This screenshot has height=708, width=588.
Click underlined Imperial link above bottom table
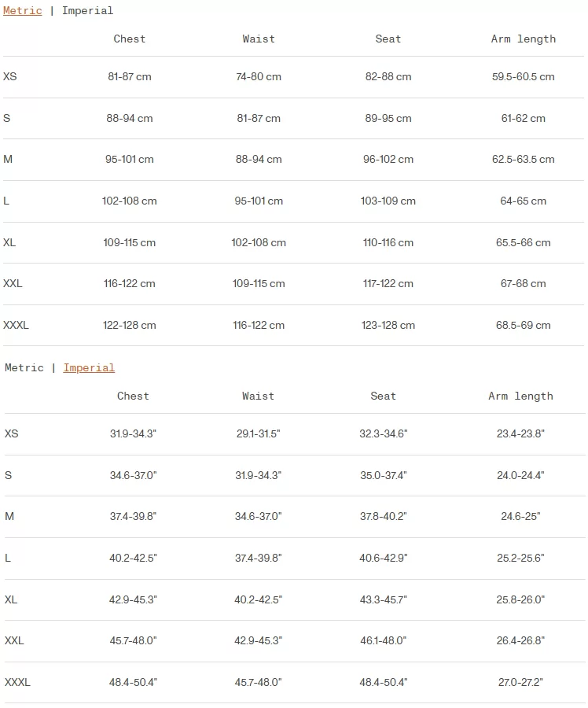click(x=89, y=367)
